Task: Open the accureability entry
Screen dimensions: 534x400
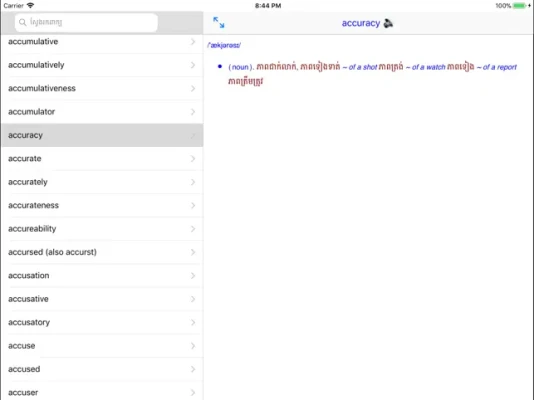Action: click(102, 229)
